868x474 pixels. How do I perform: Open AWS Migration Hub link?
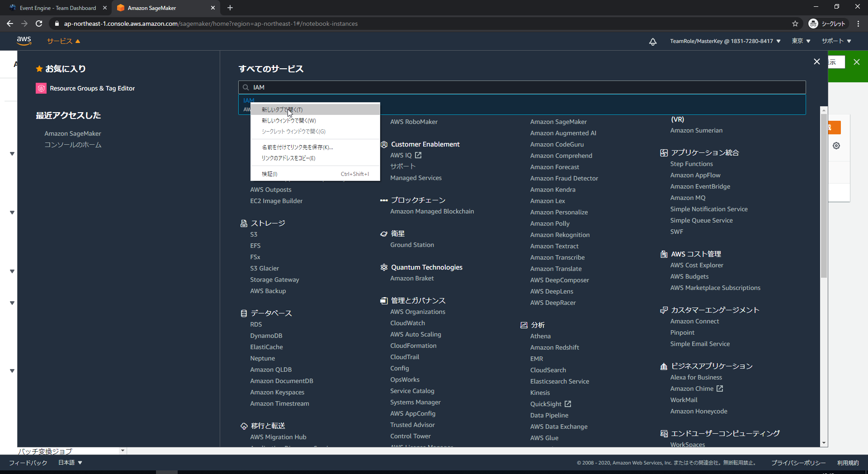(278, 437)
